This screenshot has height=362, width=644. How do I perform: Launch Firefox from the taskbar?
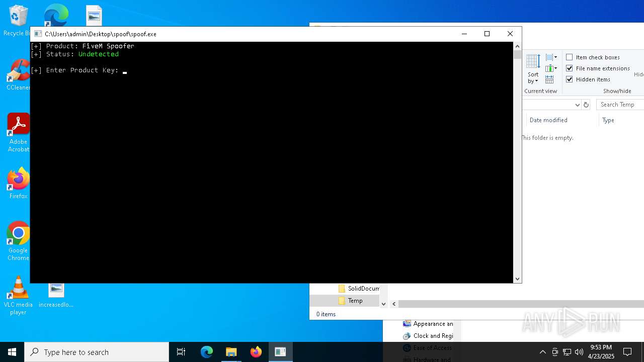256,352
